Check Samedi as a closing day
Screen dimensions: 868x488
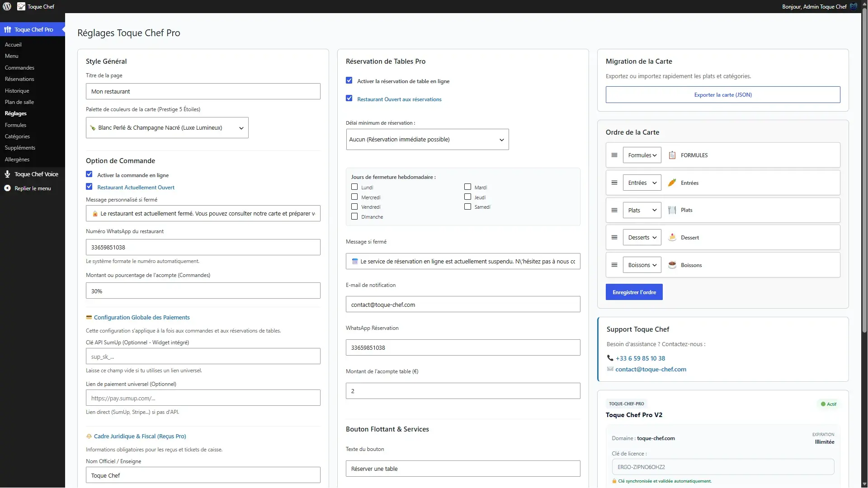[x=467, y=207]
